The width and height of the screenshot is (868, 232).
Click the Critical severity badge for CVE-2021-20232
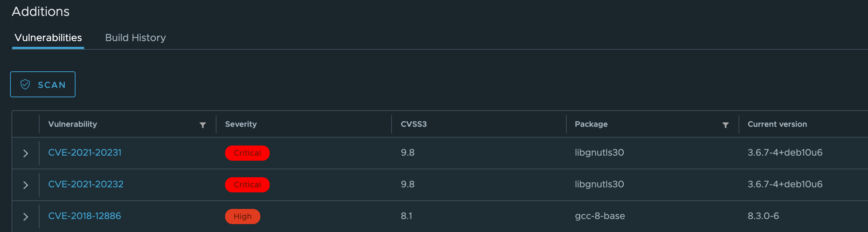click(247, 184)
